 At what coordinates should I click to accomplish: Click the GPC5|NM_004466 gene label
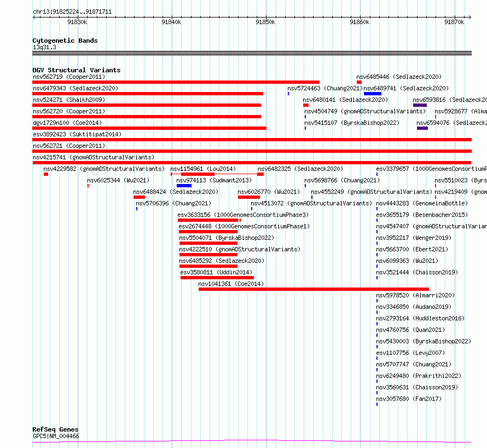point(56,436)
